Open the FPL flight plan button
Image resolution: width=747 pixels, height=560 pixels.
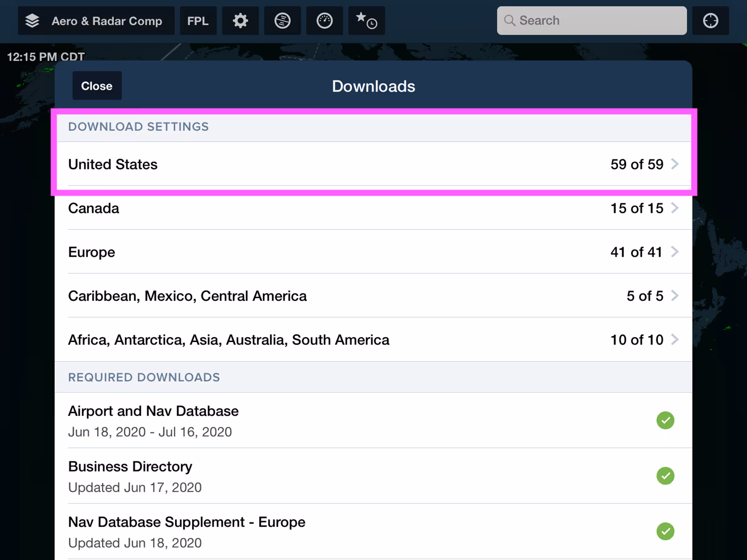point(198,21)
